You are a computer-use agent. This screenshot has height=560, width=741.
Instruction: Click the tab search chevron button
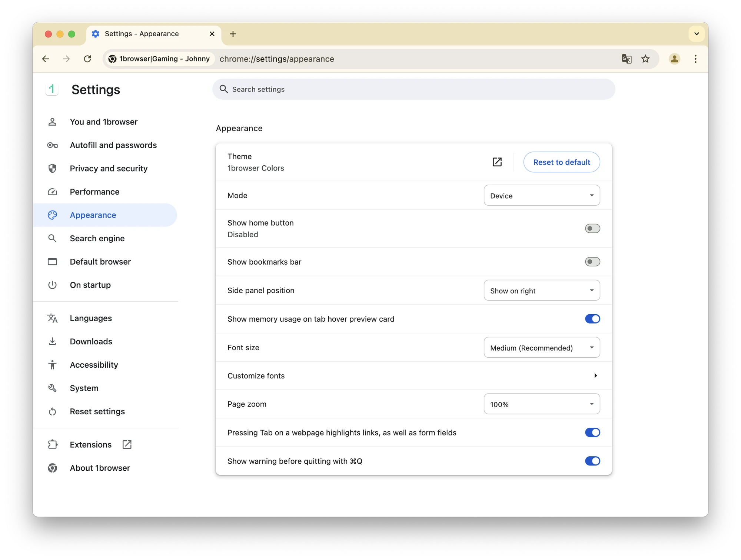[x=697, y=34]
